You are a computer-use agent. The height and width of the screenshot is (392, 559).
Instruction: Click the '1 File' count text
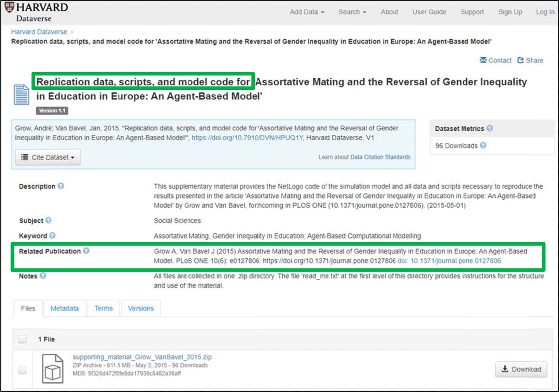pyautogui.click(x=47, y=339)
